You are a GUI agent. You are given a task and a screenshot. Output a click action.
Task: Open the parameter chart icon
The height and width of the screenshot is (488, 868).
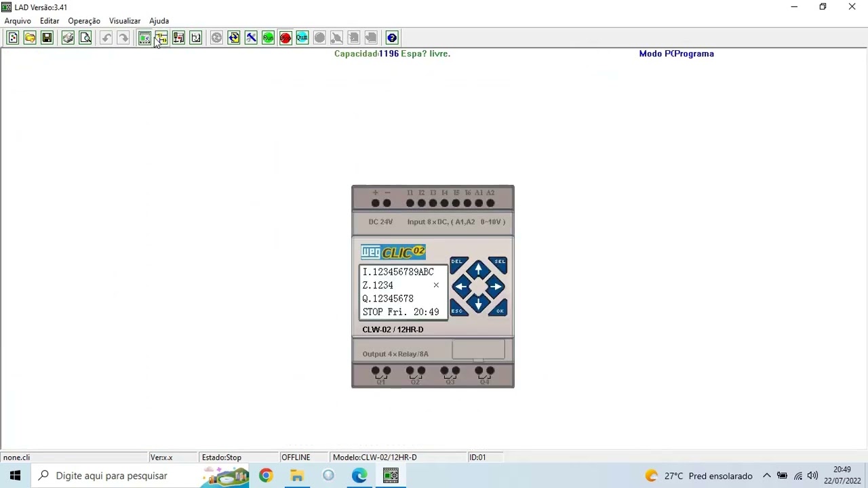pyautogui.click(x=196, y=38)
